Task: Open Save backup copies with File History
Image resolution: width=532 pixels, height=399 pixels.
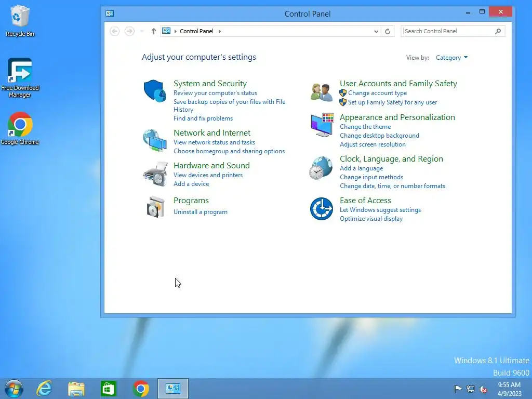Action: coord(229,105)
